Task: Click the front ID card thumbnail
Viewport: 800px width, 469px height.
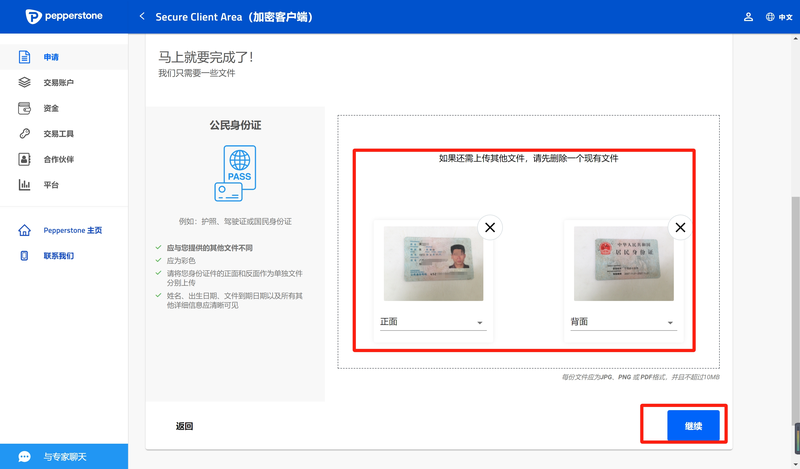Action: coord(433,263)
